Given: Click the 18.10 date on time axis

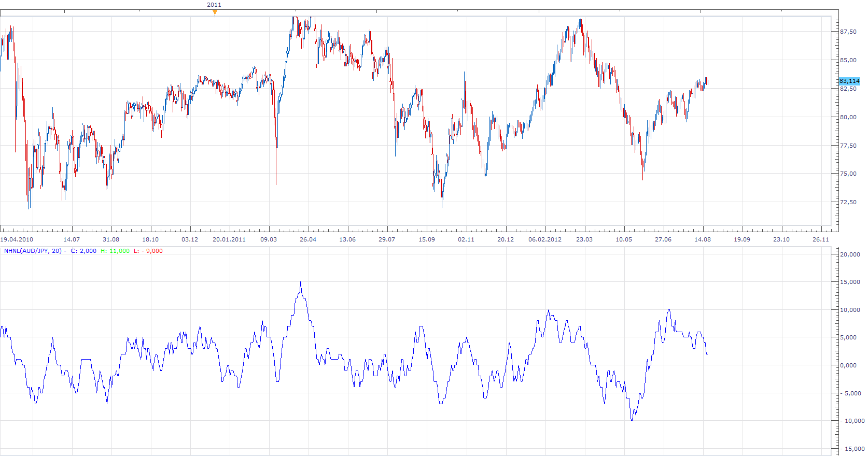Looking at the screenshot, I should coord(150,239).
